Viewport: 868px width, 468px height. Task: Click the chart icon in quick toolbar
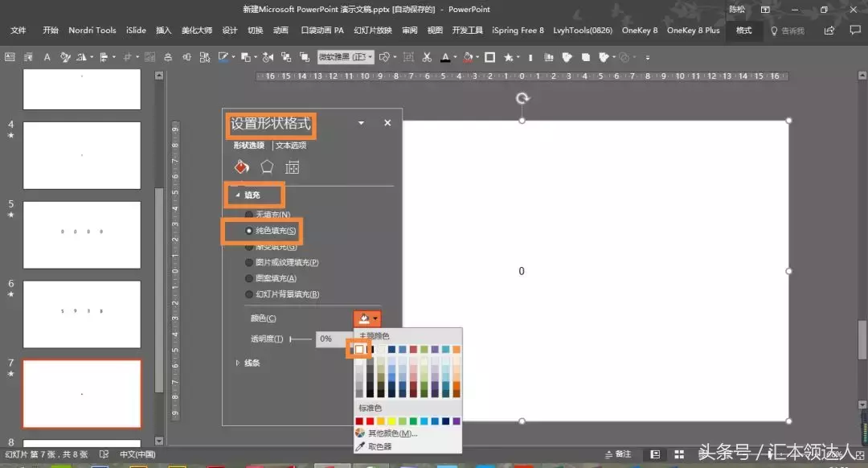point(549,57)
